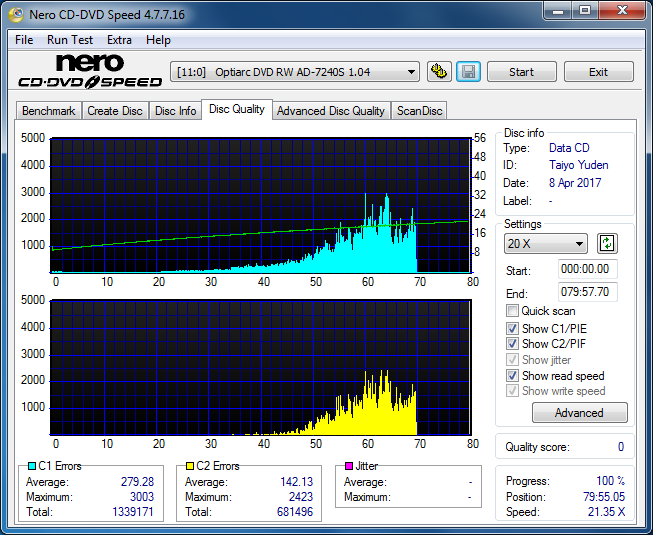Click the C1 average value 279.28
The image size is (653, 535).
click(x=137, y=482)
